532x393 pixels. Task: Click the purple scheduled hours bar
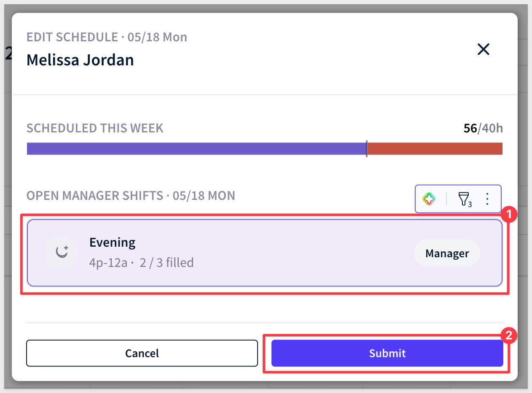click(x=196, y=148)
